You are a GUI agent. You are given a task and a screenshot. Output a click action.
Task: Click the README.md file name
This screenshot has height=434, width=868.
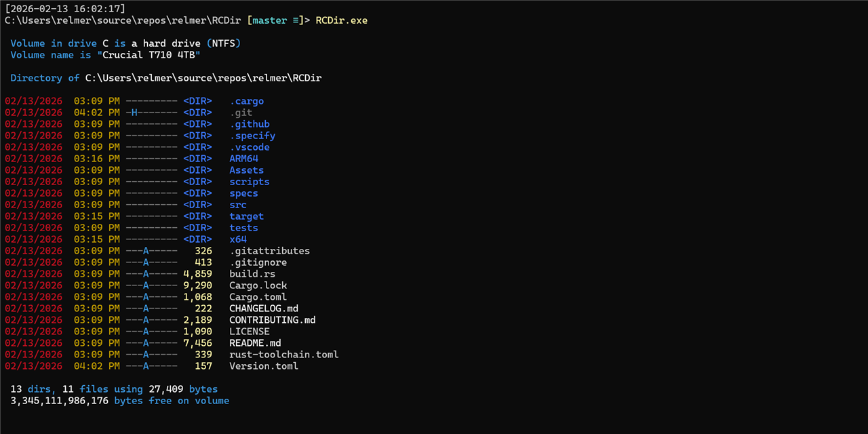pyautogui.click(x=255, y=343)
